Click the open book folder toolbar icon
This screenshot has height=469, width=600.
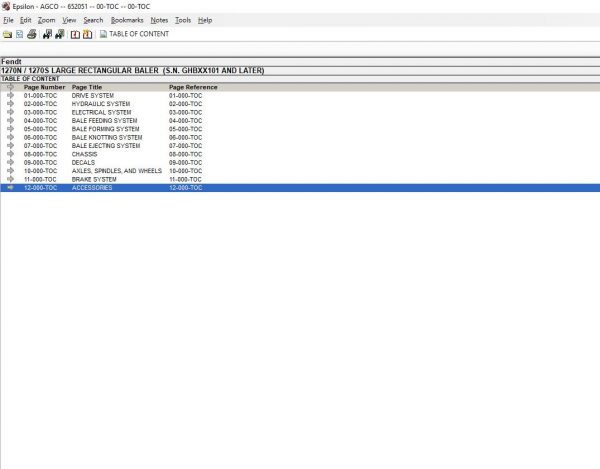7,34
